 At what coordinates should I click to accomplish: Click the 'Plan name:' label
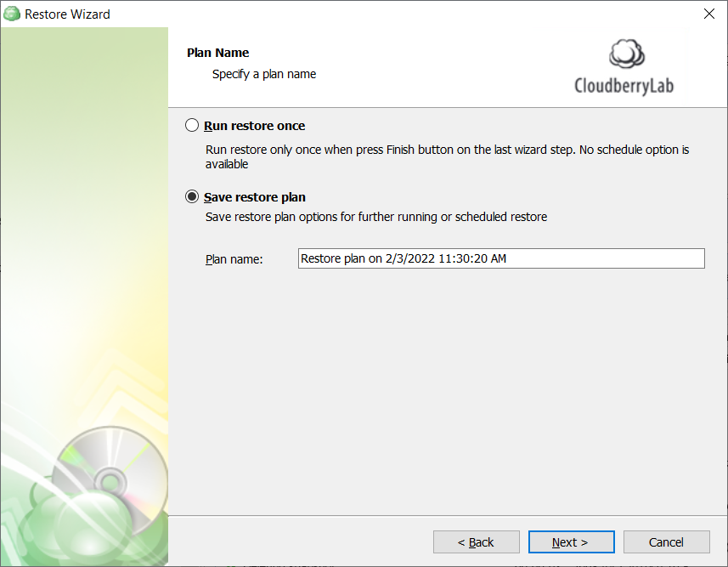coord(234,259)
